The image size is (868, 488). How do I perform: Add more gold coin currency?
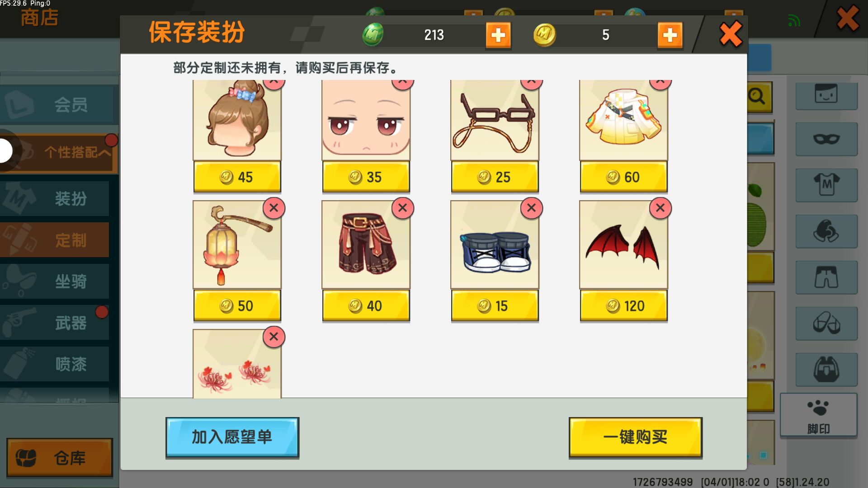coord(670,35)
